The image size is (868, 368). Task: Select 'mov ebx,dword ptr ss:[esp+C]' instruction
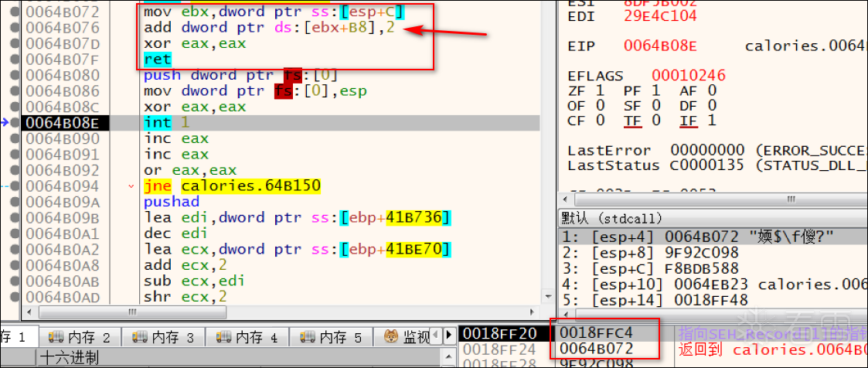click(274, 12)
